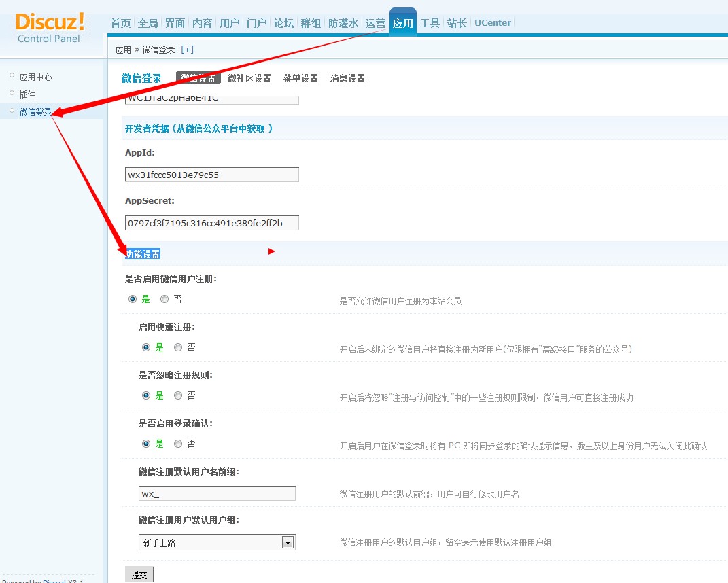Viewport: 728px width, 583px height.
Task: Select 否 for 是否启用微信用户注册
Action: click(164, 299)
